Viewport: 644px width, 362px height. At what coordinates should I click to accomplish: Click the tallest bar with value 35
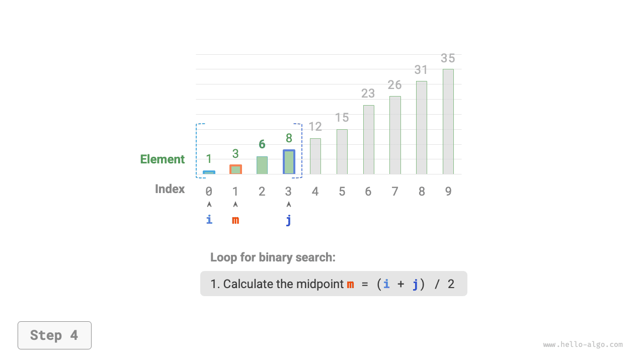tap(448, 122)
